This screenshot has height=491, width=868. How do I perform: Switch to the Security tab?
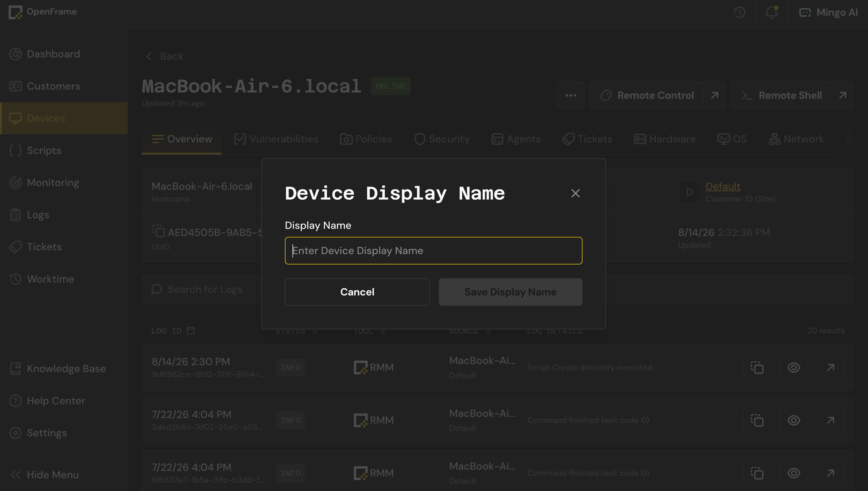(x=442, y=139)
